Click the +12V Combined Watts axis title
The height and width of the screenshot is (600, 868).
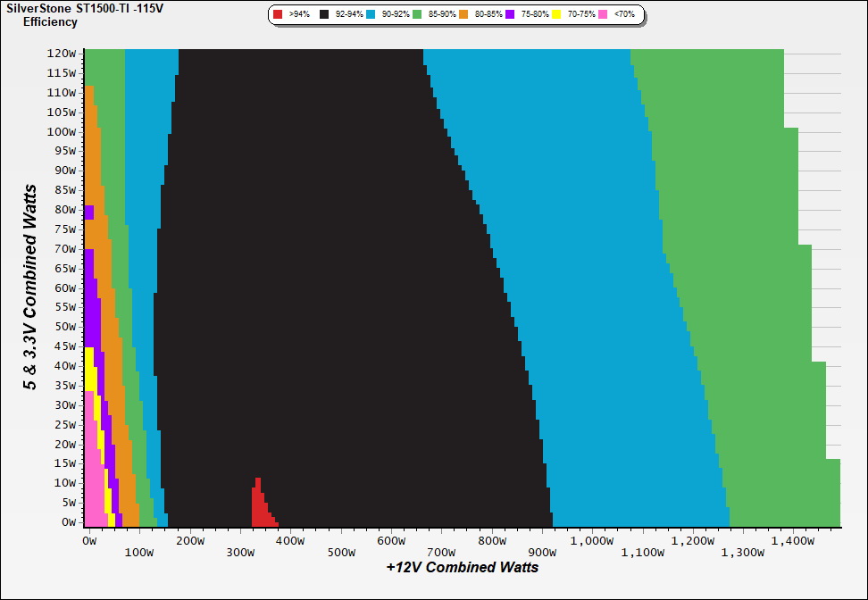pyautogui.click(x=462, y=567)
